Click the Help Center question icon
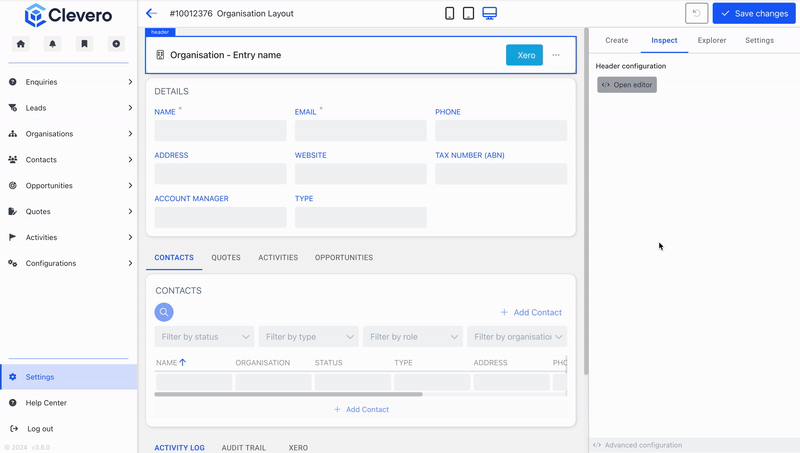800x453 pixels. coord(13,403)
